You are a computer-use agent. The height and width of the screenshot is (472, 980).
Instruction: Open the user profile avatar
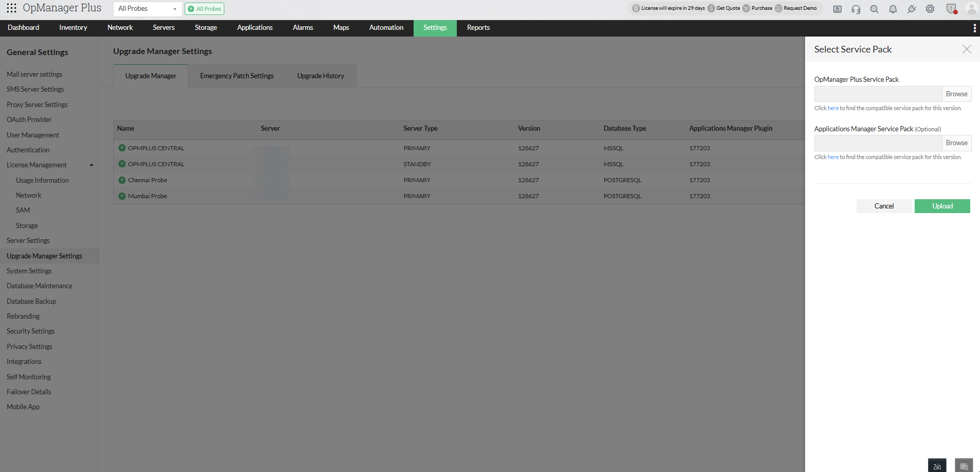coord(972,9)
